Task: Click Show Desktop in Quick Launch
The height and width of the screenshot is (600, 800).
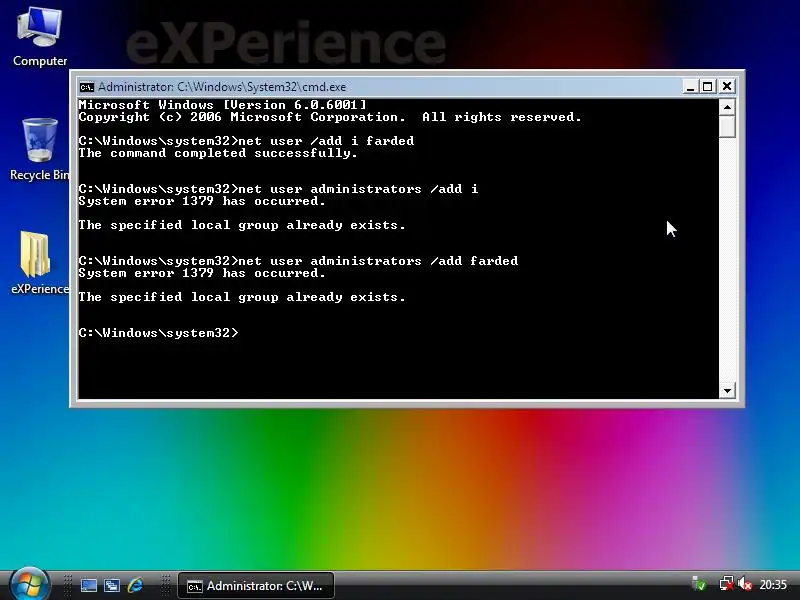Action: (x=89, y=586)
